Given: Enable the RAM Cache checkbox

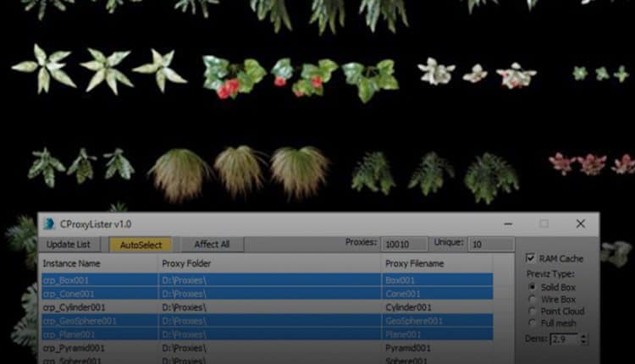Looking at the screenshot, I should point(530,258).
